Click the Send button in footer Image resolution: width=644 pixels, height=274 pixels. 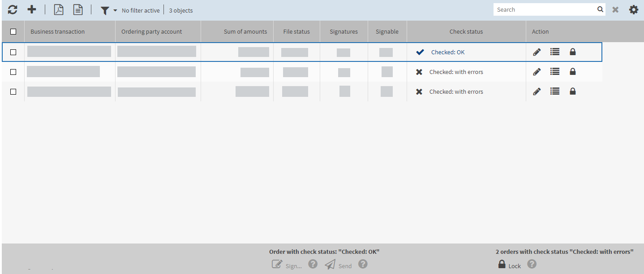point(338,265)
